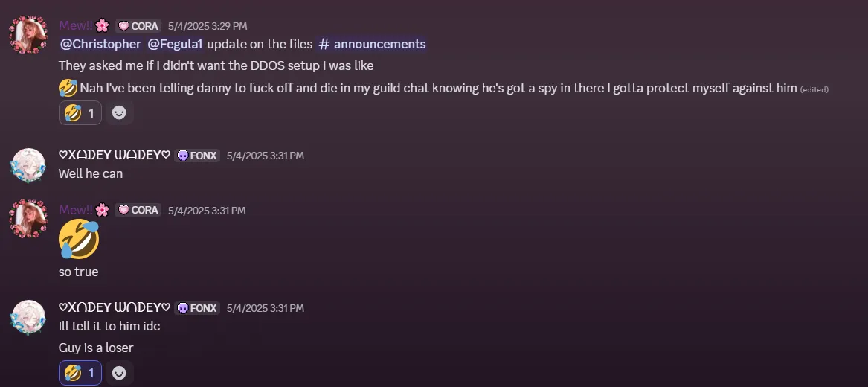The width and height of the screenshot is (868, 387).
Task: Click the username Mew!! on the first message
Action: 76,25
